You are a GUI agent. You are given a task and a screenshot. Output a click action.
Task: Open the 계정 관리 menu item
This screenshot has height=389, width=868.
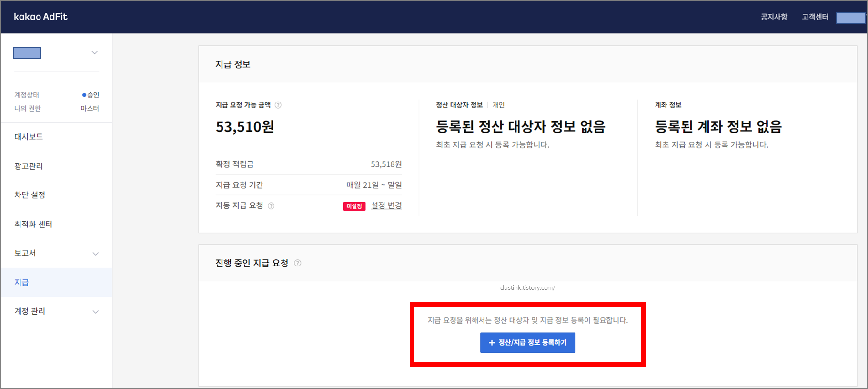click(x=30, y=311)
